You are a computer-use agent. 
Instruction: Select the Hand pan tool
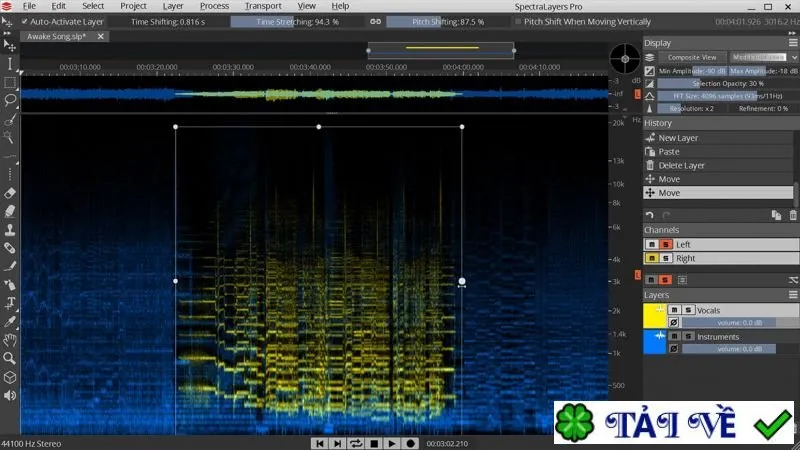point(10,340)
